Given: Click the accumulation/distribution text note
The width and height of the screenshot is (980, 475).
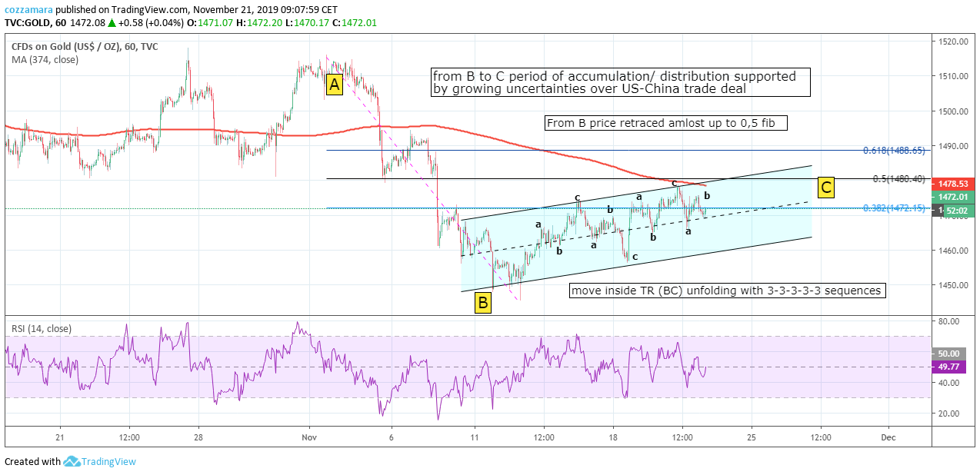Looking at the screenshot, I should tap(621, 82).
